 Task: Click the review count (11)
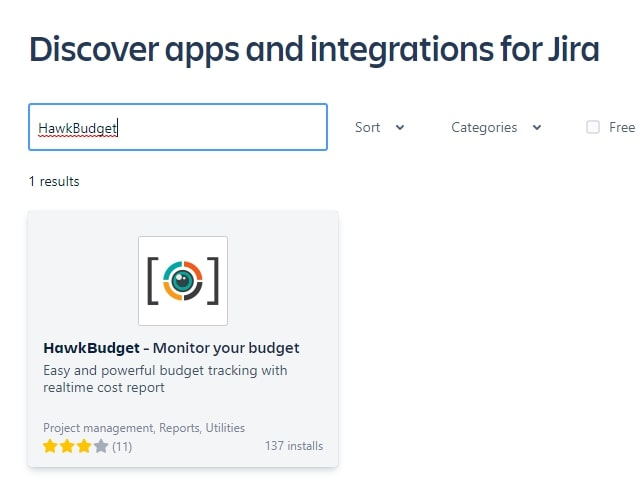point(122,446)
